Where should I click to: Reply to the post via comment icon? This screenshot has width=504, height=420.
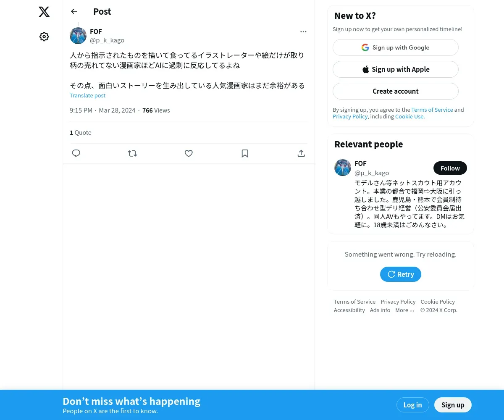pos(76,153)
